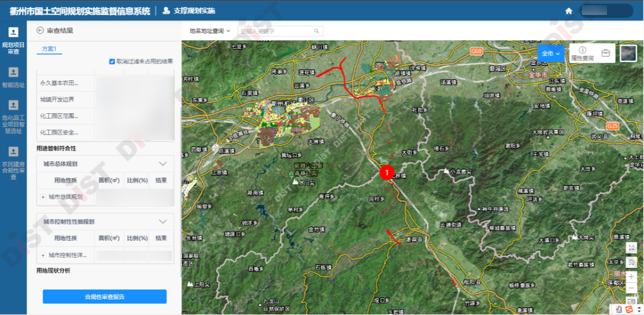Open the 全市 region dropdown

coord(551,54)
